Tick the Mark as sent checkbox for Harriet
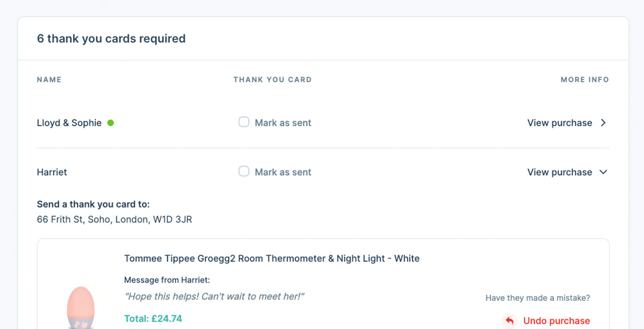 [x=244, y=171]
